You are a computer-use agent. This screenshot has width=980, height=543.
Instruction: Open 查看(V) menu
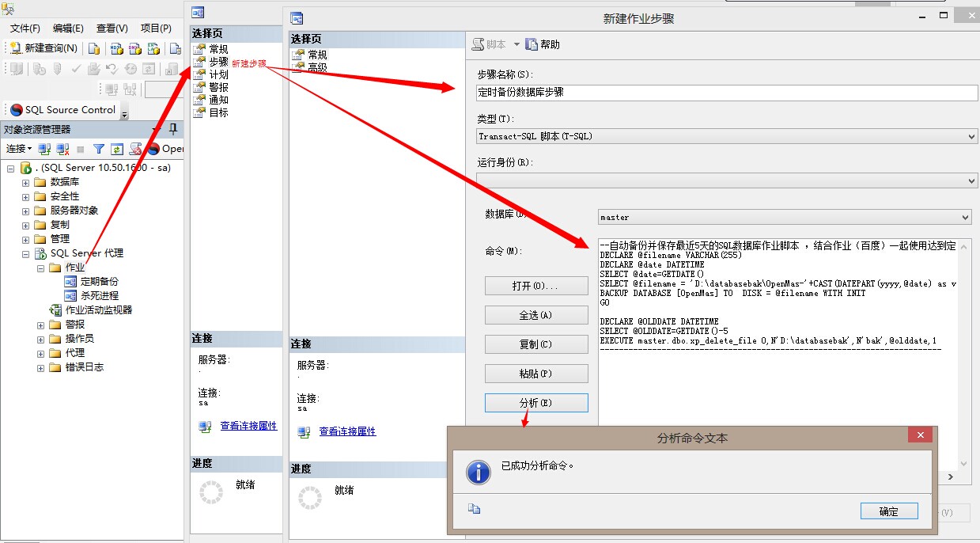(x=112, y=28)
